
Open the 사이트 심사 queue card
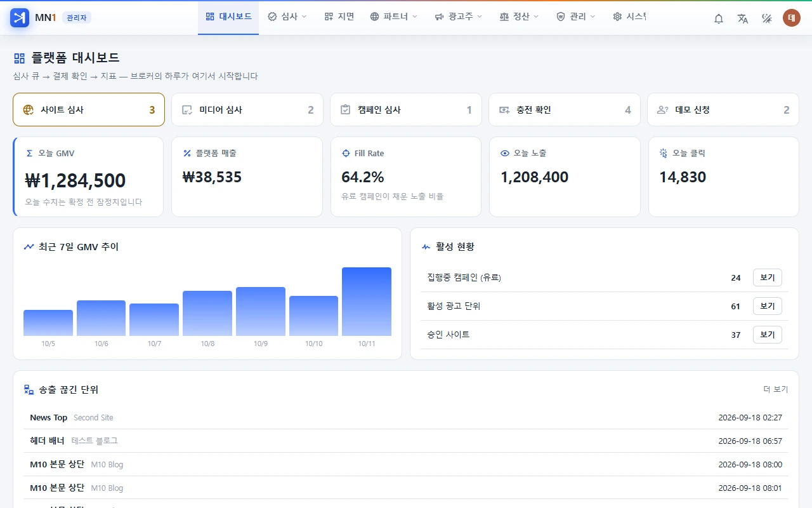coord(89,110)
